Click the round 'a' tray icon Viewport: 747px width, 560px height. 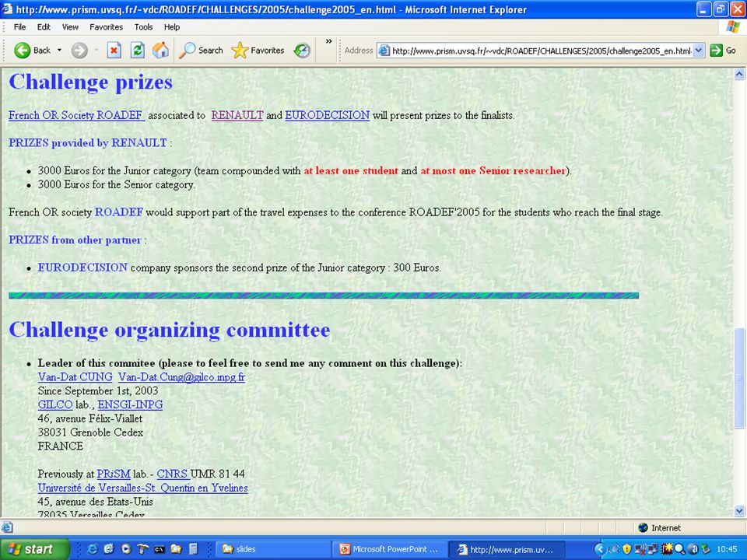693,549
